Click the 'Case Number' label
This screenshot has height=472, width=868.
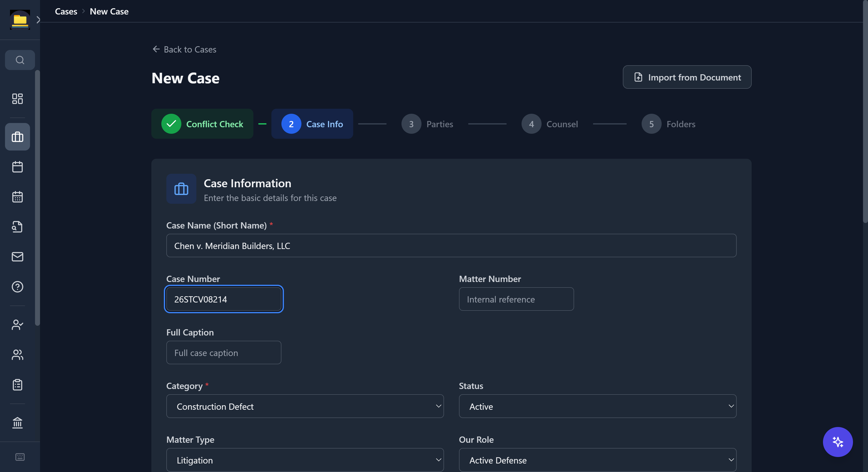[x=193, y=279]
